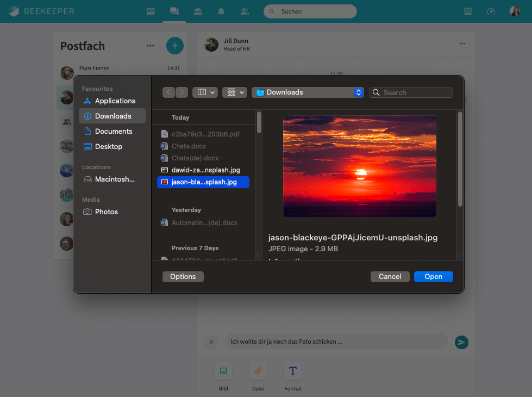The image size is (532, 397).
Task: Open the people directory icon in header
Action: 245,11
